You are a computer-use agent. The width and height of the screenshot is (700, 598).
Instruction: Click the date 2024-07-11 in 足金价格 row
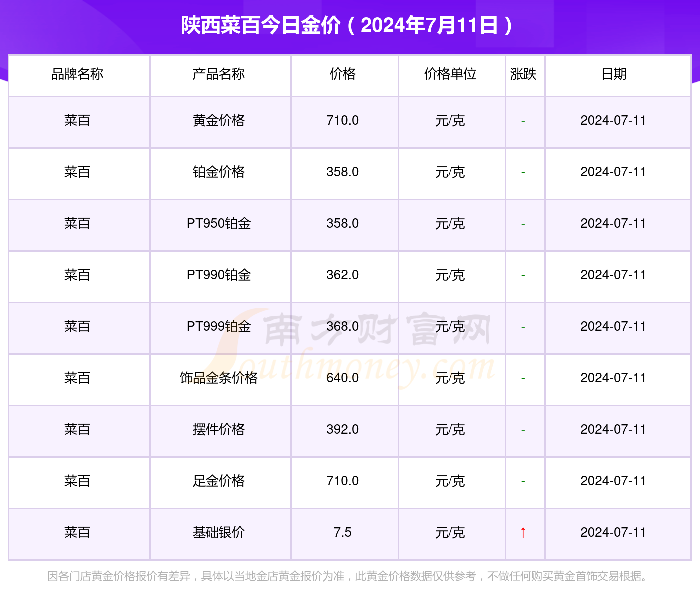(614, 481)
